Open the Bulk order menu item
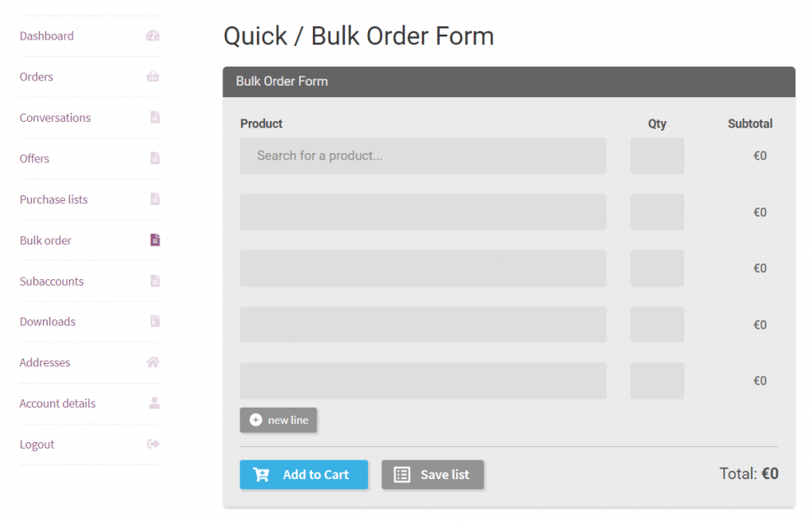The image size is (812, 522). pos(45,240)
